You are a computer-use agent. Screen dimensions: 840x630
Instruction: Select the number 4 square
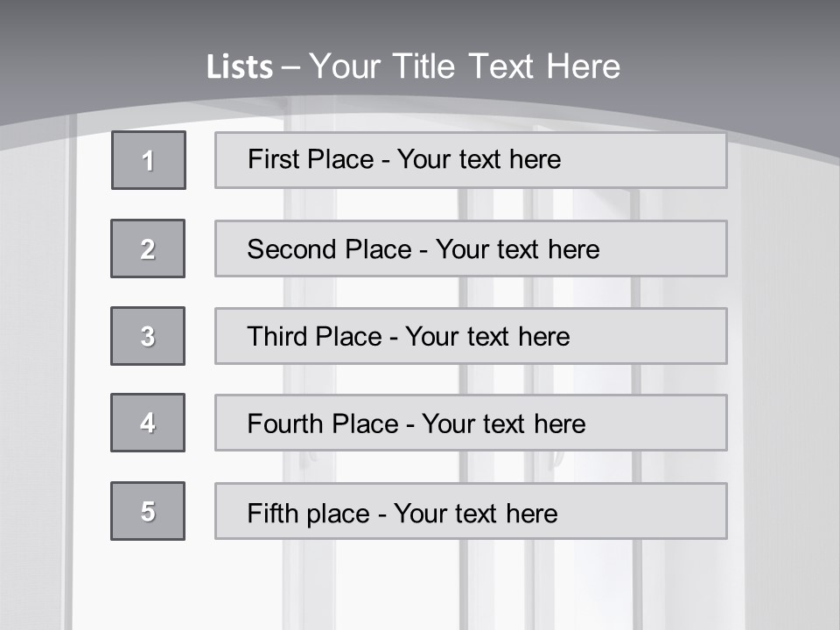148,423
